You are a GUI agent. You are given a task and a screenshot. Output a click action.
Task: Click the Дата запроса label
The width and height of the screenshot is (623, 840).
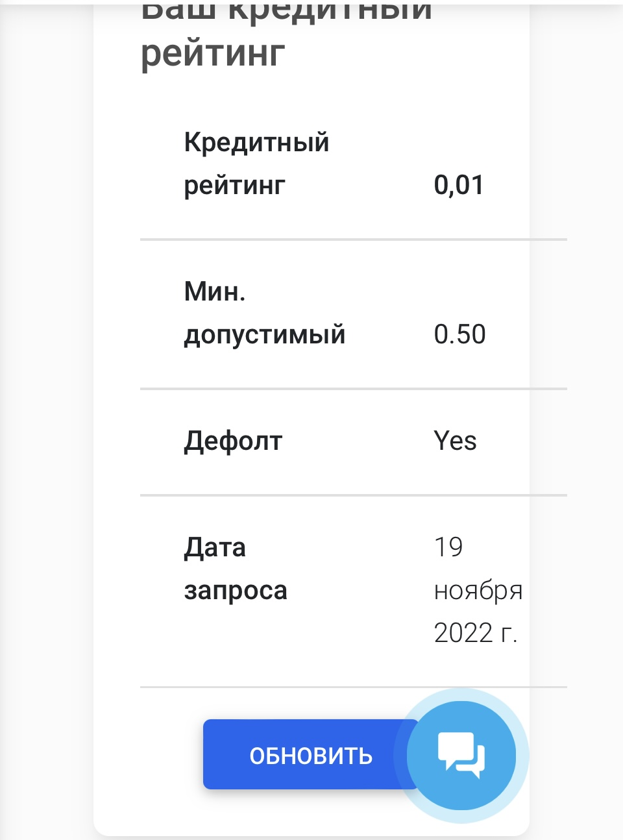coord(235,569)
